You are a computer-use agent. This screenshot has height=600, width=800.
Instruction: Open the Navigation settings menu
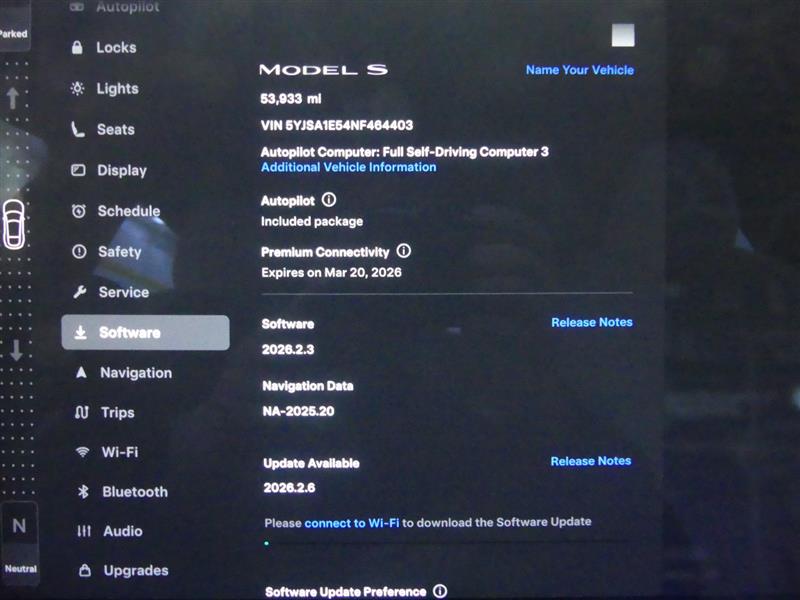pyautogui.click(x=135, y=373)
